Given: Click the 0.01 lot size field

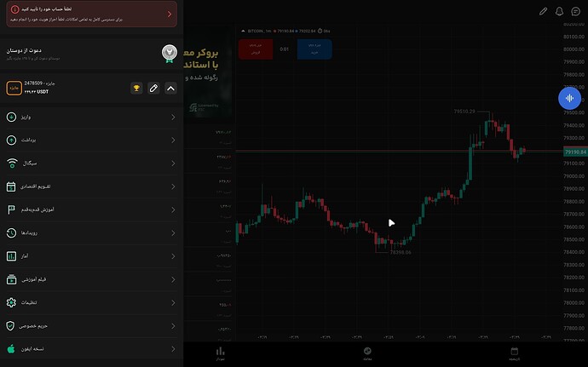Looking at the screenshot, I should 285,49.
